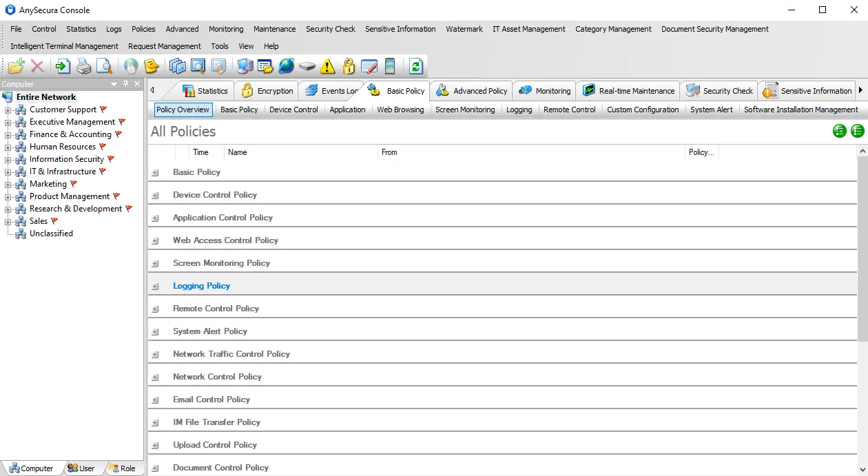The width and height of the screenshot is (868, 476).
Task: Open the Computer panel header dropdown arrow
Action: 114,84
